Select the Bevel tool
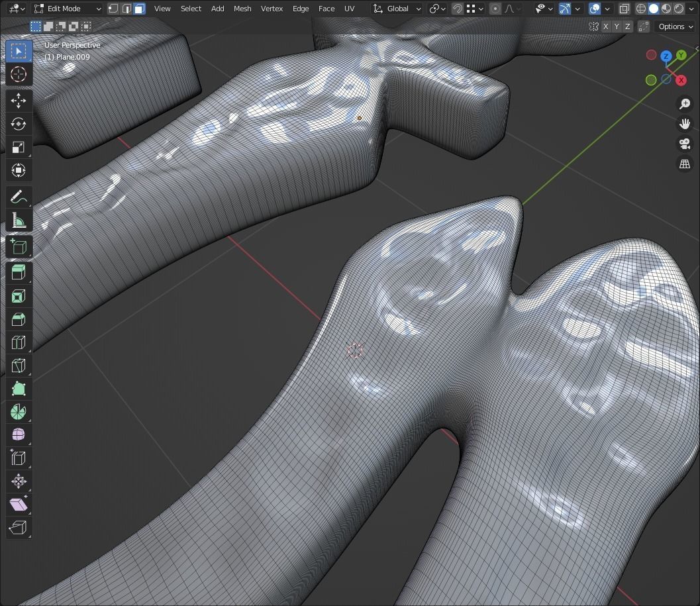This screenshot has height=606, width=700. click(19, 319)
